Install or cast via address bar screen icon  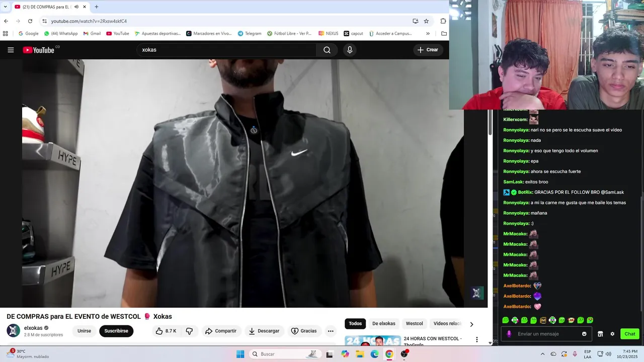coord(415,21)
